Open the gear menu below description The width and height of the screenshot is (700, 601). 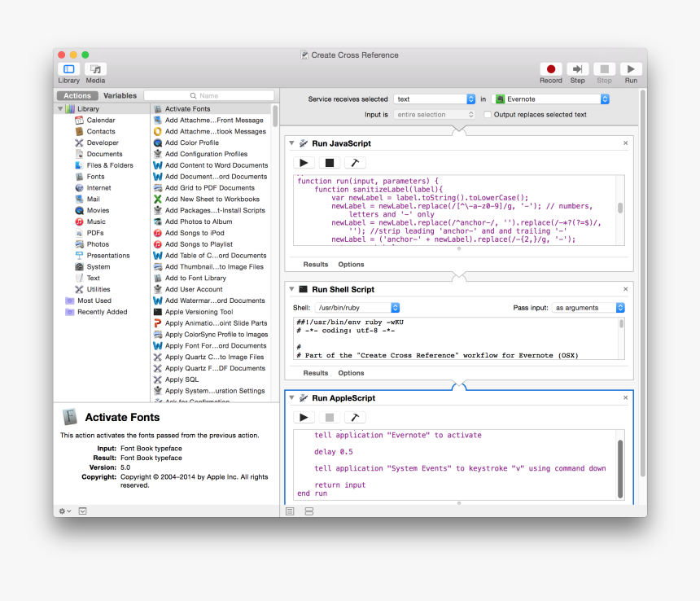click(65, 511)
